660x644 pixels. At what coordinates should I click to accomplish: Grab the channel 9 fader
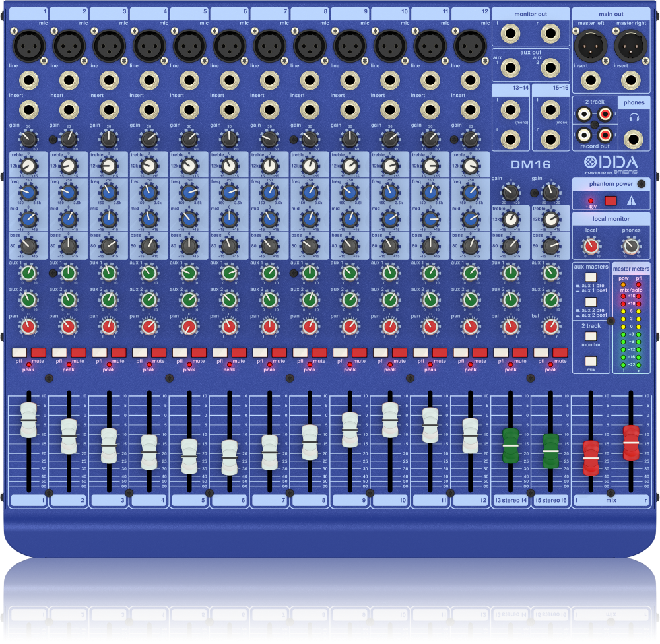click(x=350, y=430)
